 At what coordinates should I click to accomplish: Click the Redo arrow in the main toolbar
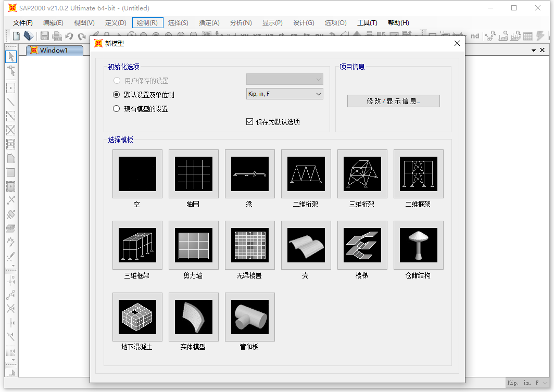[82, 36]
